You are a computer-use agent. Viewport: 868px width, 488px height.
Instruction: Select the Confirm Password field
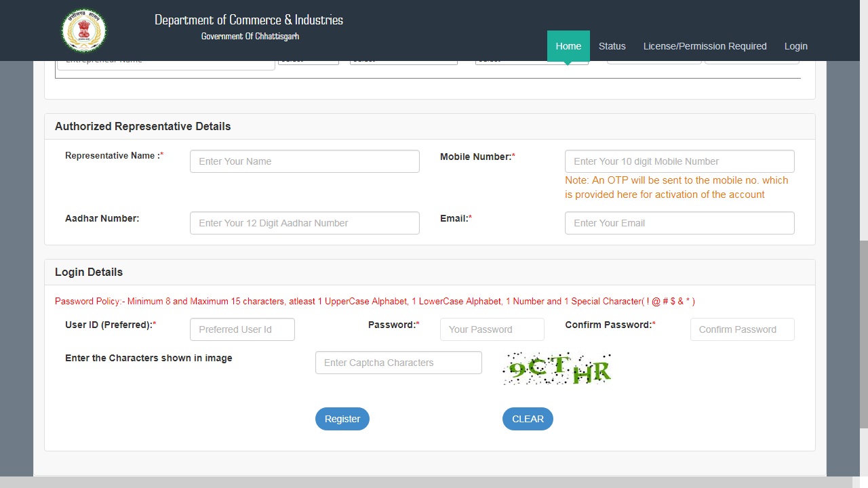tap(742, 329)
